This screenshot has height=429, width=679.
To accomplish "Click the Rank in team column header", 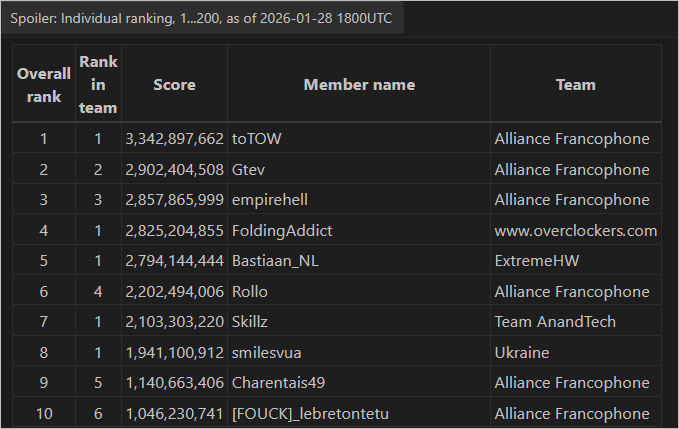I will (x=98, y=85).
